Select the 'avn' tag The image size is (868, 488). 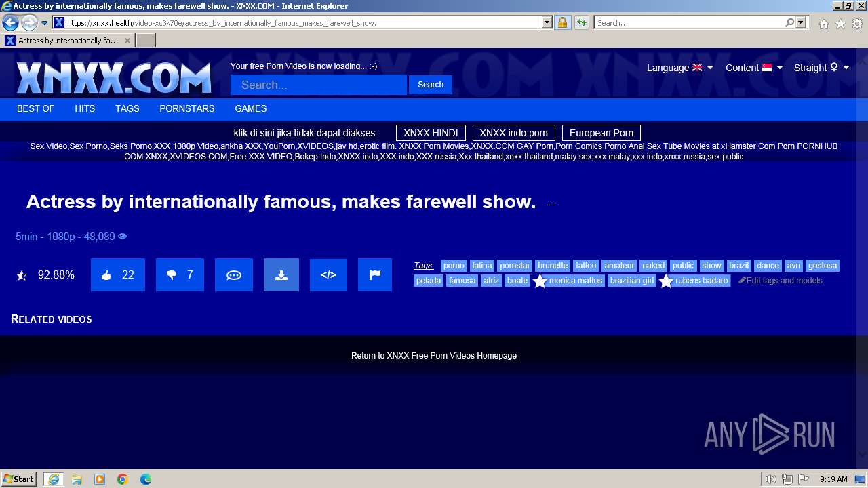click(x=793, y=266)
